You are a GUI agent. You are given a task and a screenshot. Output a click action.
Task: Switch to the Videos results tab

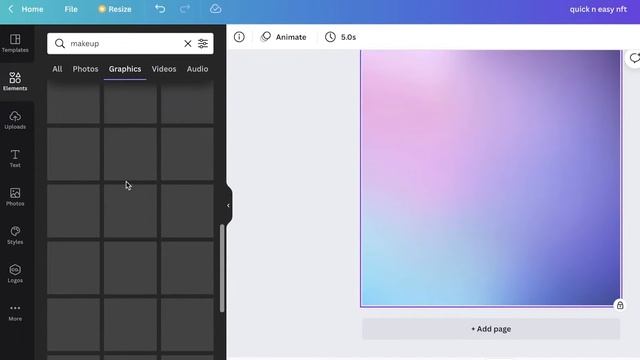[x=164, y=69]
